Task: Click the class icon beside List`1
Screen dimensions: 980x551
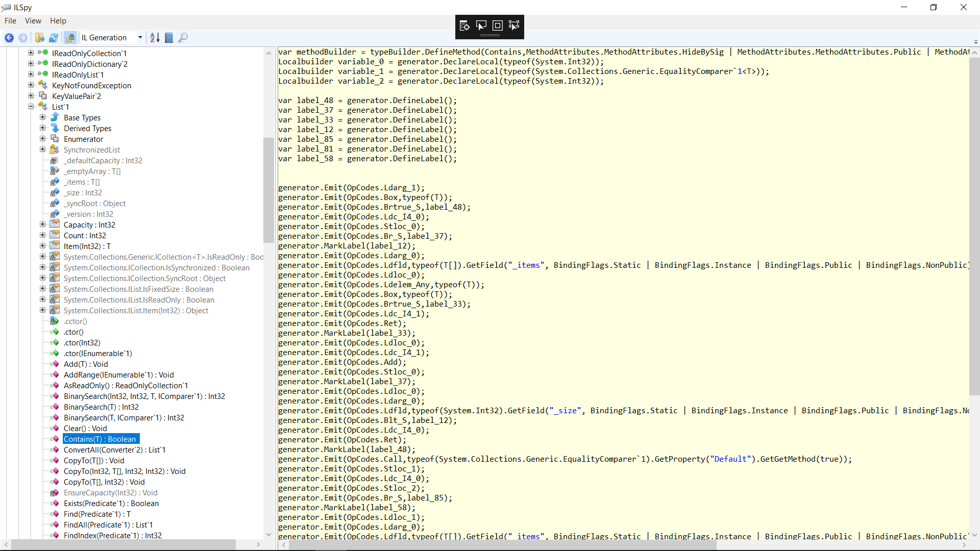Action: coord(43,107)
